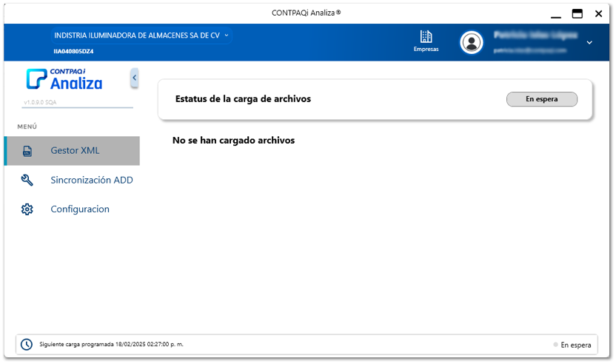Click the Estatus de la carga de archivos heading
Screen dimensions: 616x364
tap(243, 99)
